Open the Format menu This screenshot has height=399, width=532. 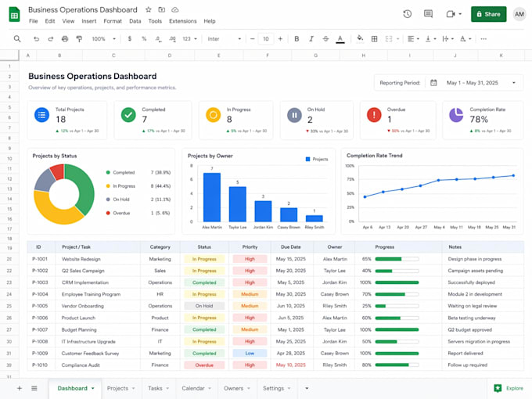point(113,21)
